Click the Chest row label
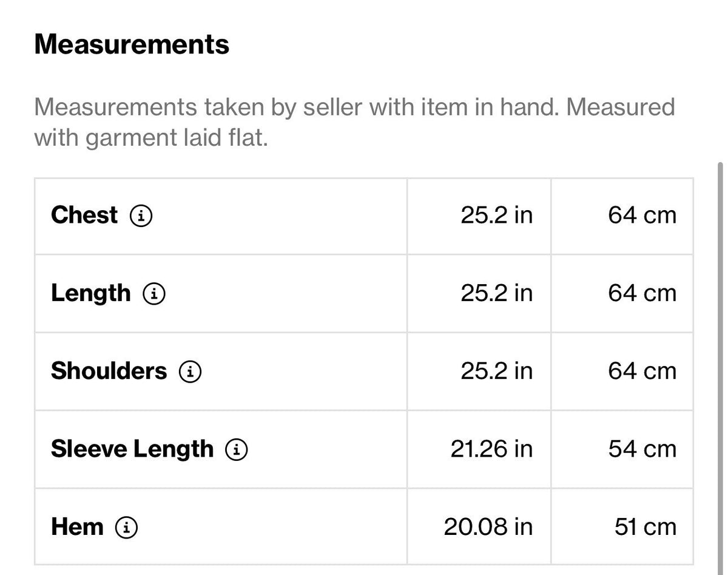728x575 pixels. tap(84, 215)
